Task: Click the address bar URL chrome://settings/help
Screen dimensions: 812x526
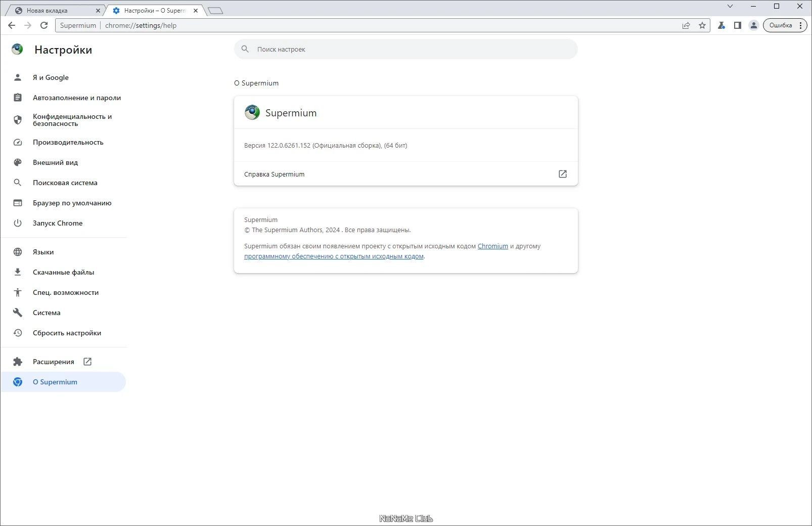Action: click(x=141, y=25)
